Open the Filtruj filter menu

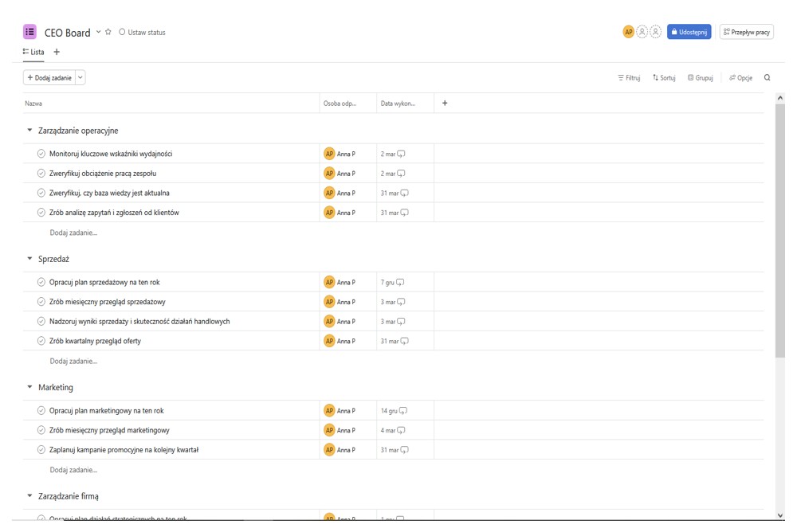tap(629, 78)
